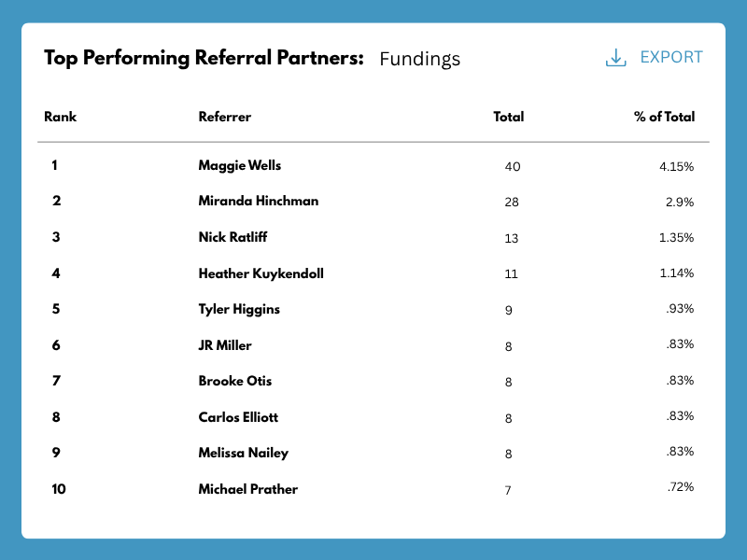This screenshot has width=747, height=560.
Task: Select Michael Prather at rank 10
Action: [x=248, y=489]
